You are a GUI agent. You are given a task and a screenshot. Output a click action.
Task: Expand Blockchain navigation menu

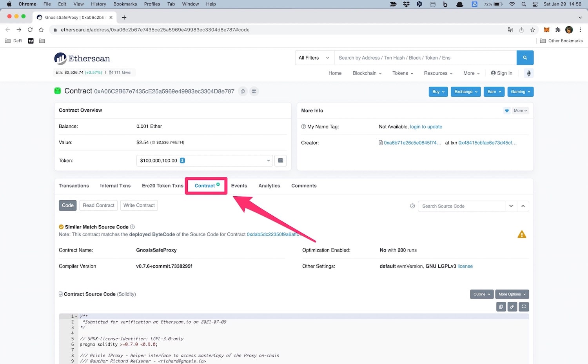coord(367,73)
